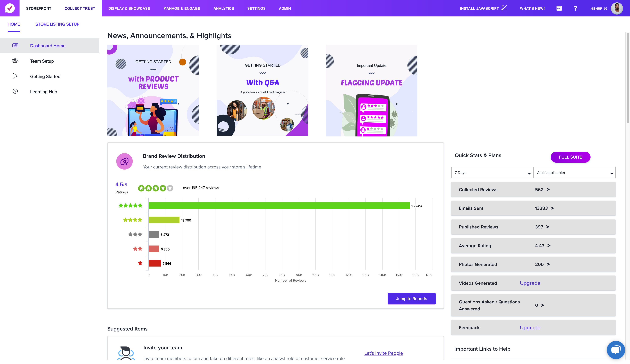The height and width of the screenshot is (364, 630).
Task: Click the Dashboard Home newspaper icon
Action: coord(15,45)
